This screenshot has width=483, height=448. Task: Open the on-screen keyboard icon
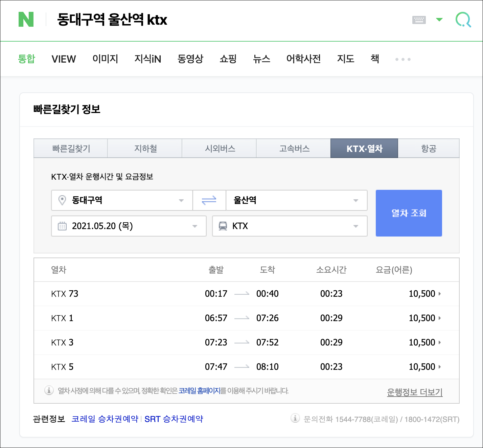419,20
